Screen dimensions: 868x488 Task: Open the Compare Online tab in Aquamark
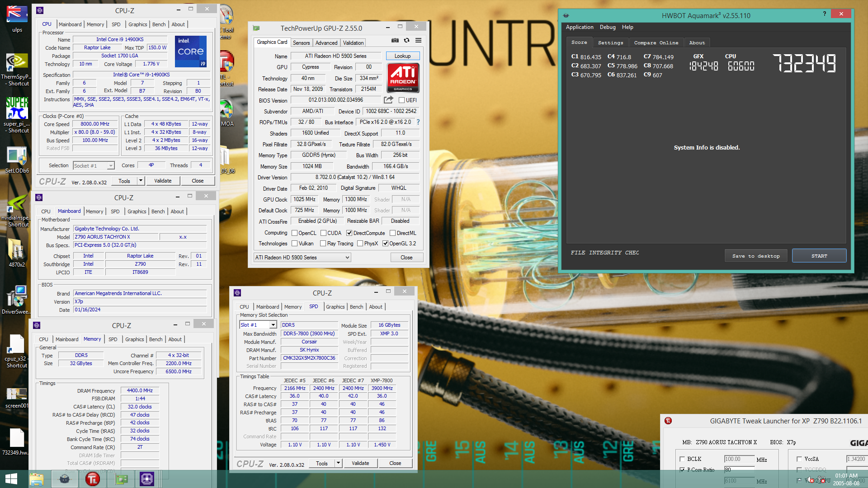point(656,43)
